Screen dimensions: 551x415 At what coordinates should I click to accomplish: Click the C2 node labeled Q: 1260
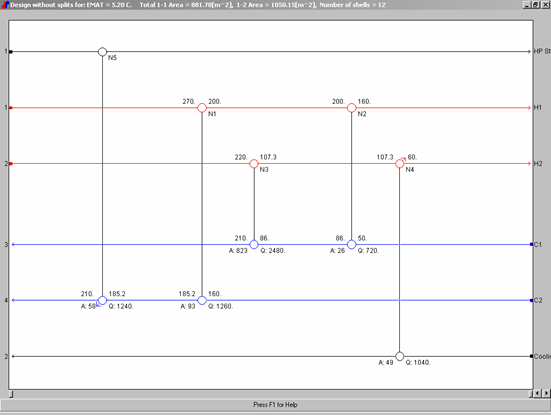(202, 300)
